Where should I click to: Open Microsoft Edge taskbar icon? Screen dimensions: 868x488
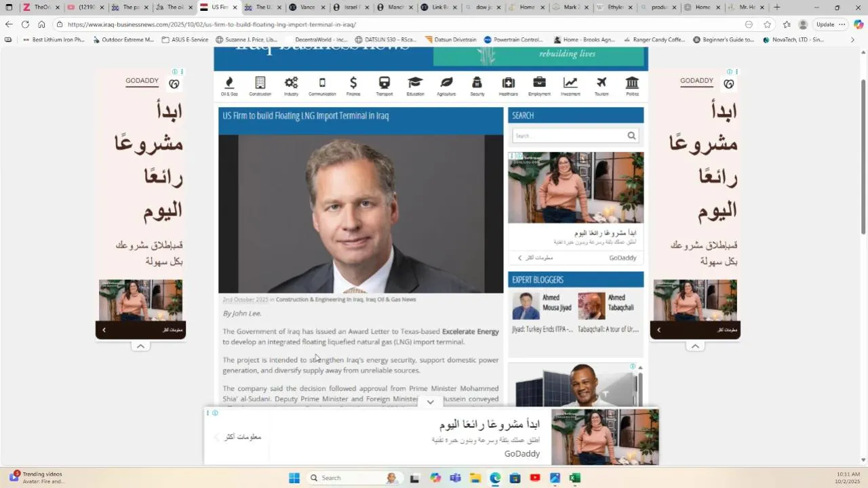pos(495,478)
